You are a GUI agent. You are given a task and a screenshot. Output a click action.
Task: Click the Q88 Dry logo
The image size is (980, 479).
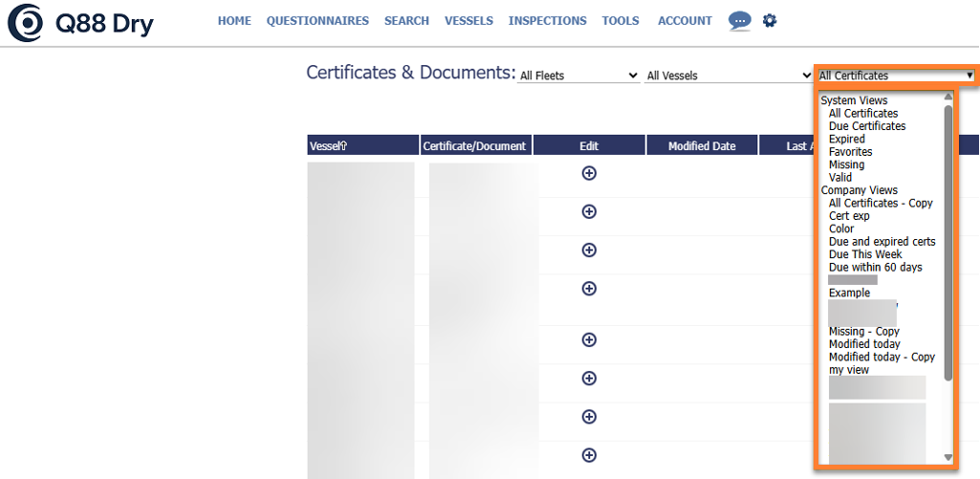pos(80,24)
